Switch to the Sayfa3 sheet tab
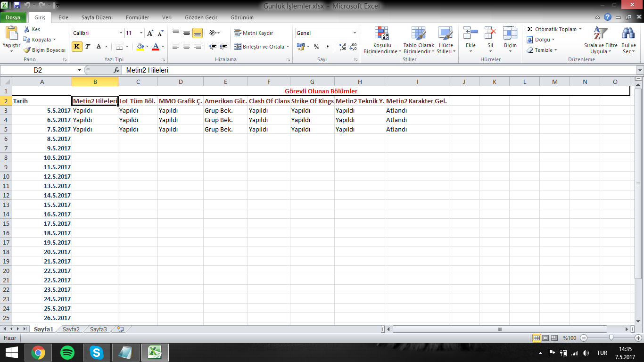The height and width of the screenshot is (362, 644). (99, 329)
